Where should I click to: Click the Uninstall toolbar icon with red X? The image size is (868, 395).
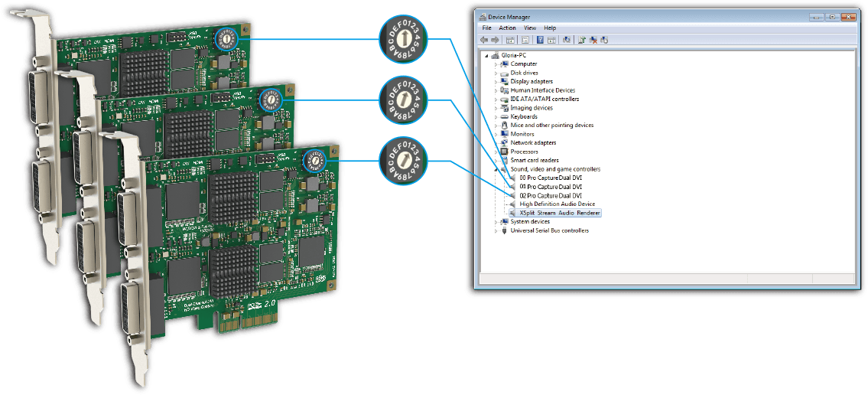pyautogui.click(x=593, y=40)
